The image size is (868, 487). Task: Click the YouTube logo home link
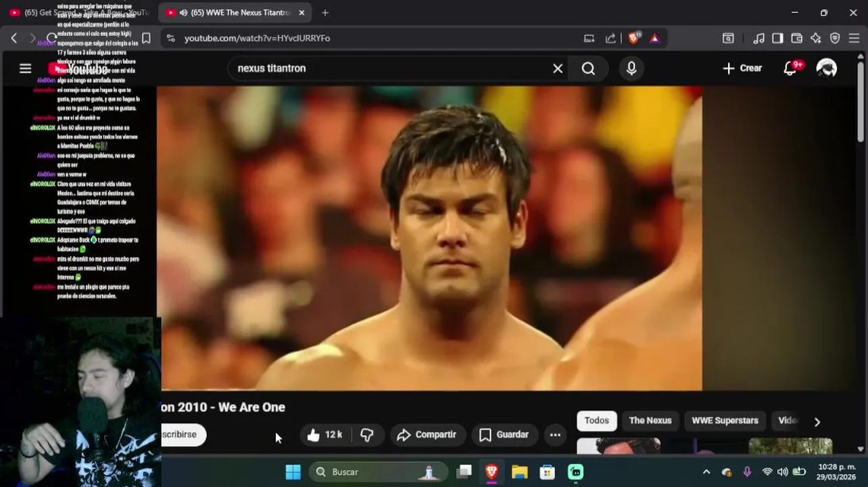point(78,69)
